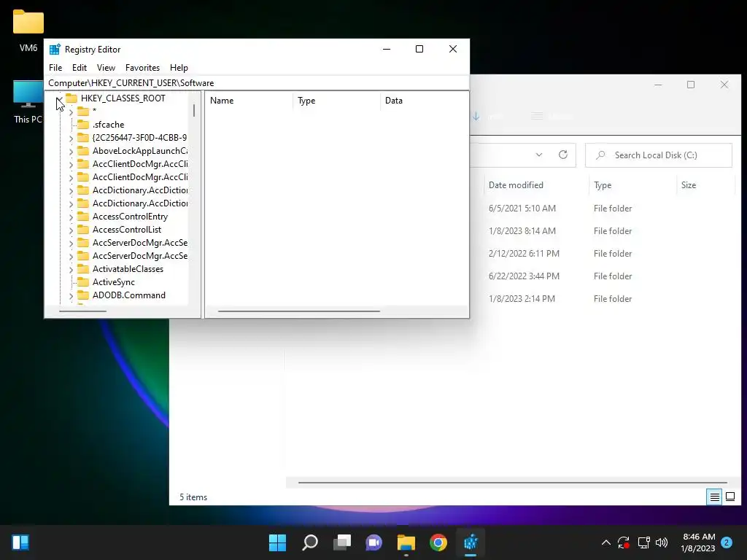747x560 pixels.
Task: Expand the * registry key
Action: click(71, 112)
